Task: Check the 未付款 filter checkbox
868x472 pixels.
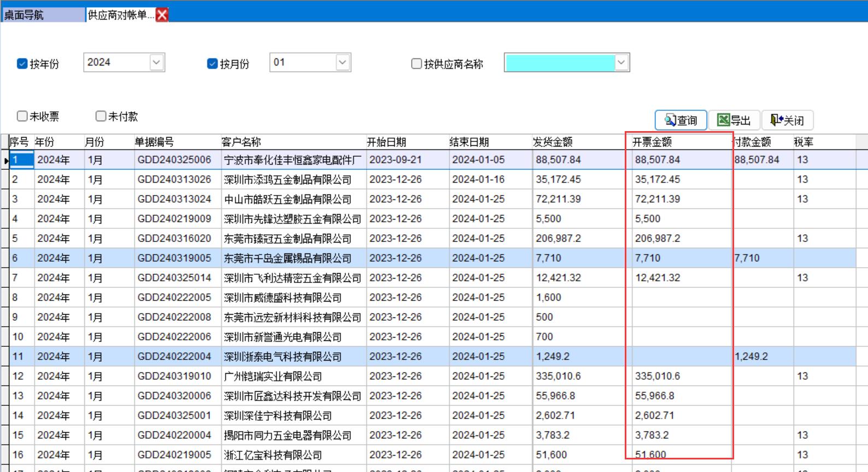Action: 101,116
